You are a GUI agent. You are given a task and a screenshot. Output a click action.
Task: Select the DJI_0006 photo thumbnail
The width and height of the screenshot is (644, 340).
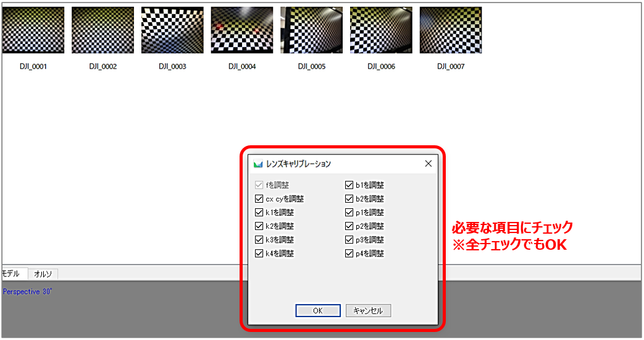381,30
